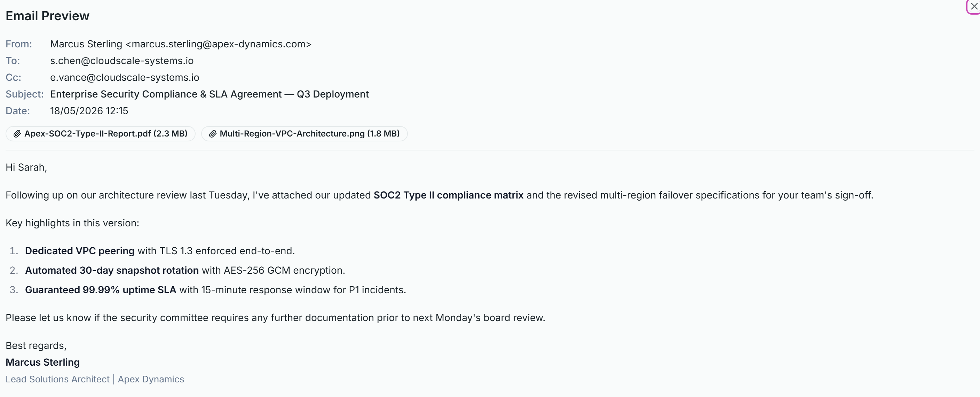Click "Best regards," closing line
Screen dimensions: 980x397
36,345
